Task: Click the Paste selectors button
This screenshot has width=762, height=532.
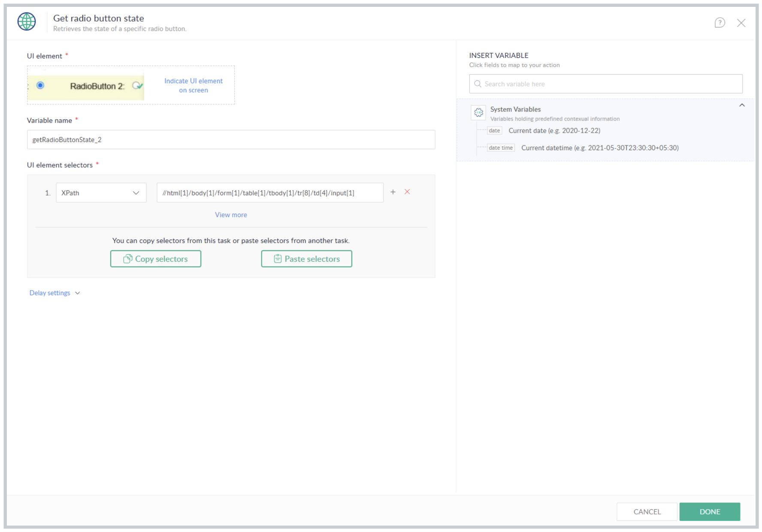Action: point(307,259)
